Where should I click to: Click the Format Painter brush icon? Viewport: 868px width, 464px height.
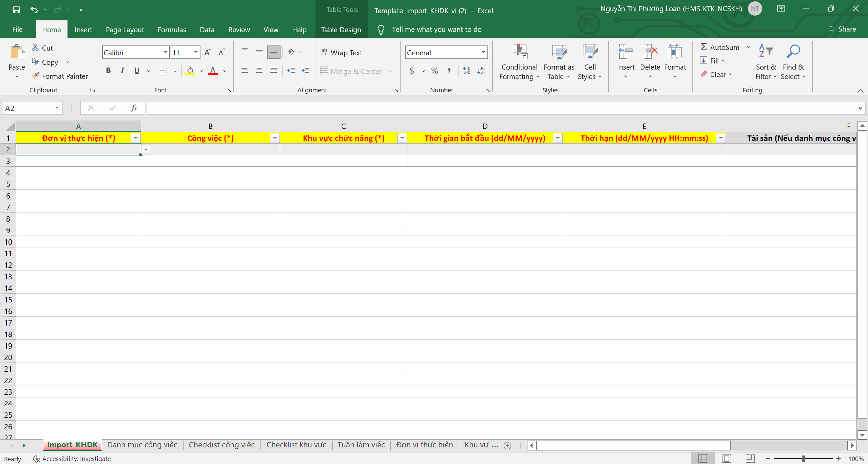(x=36, y=76)
